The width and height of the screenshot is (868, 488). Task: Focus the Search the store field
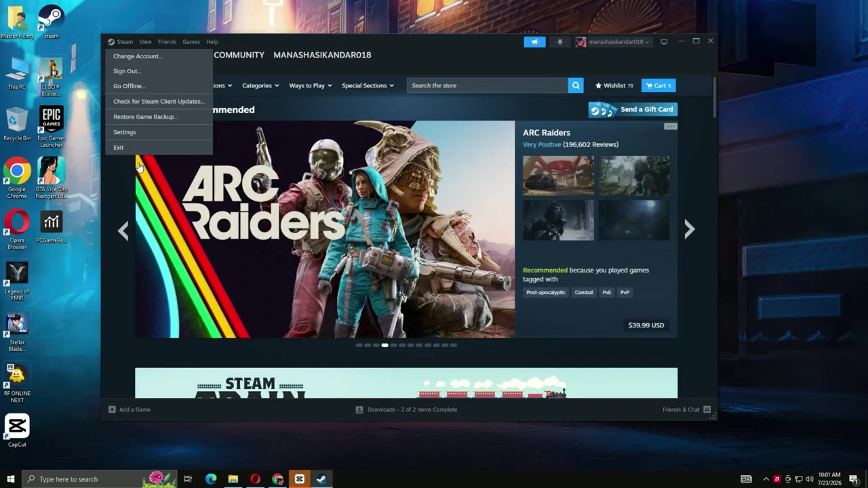488,85
